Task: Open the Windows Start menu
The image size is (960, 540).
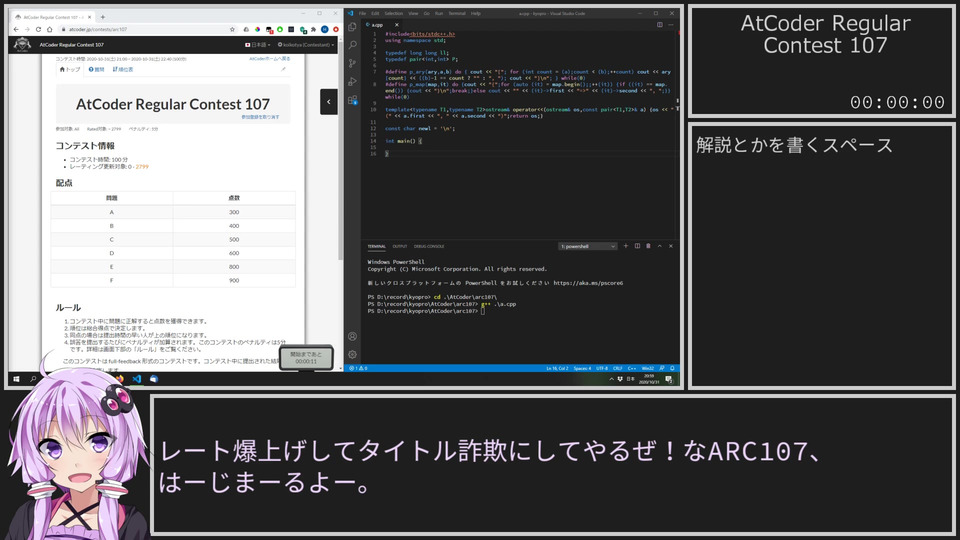Action: [17, 379]
